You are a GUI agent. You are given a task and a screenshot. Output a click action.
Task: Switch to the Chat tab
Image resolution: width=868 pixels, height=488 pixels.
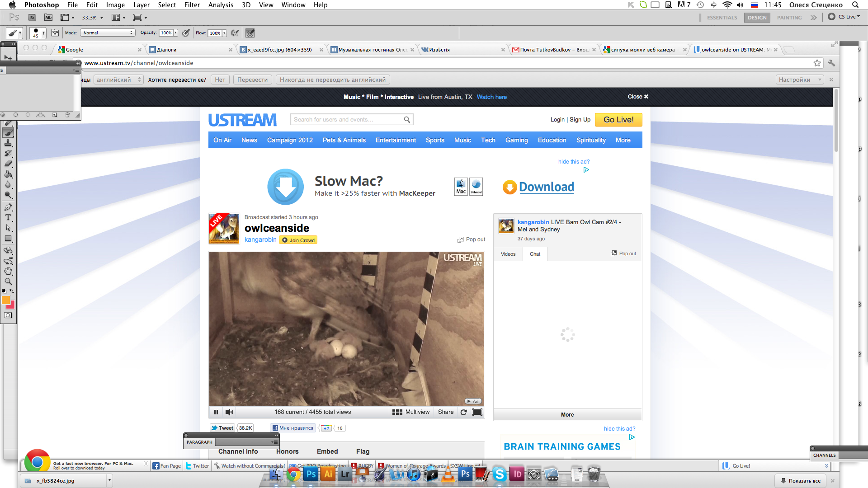point(535,254)
